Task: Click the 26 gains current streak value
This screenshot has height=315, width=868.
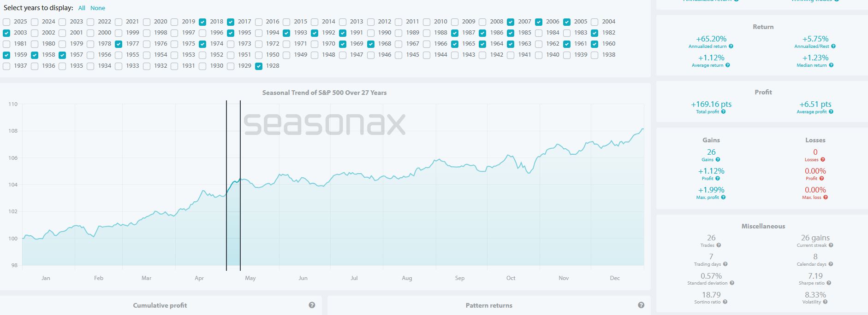Action: (x=815, y=238)
